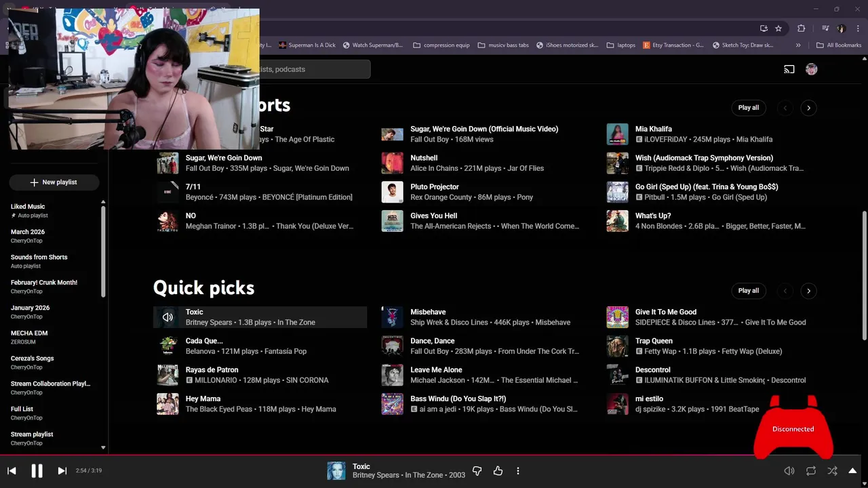
Task: Click the Toxic now-playing speaker thumbnail
Action: pos(167,317)
